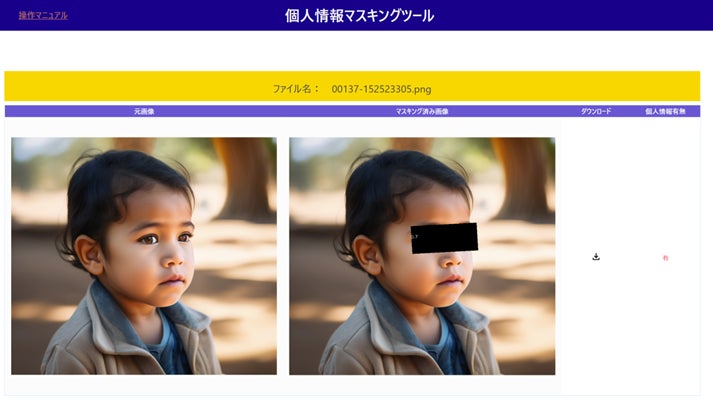Click the ファイル名： label
713x407 pixels.
tap(296, 89)
